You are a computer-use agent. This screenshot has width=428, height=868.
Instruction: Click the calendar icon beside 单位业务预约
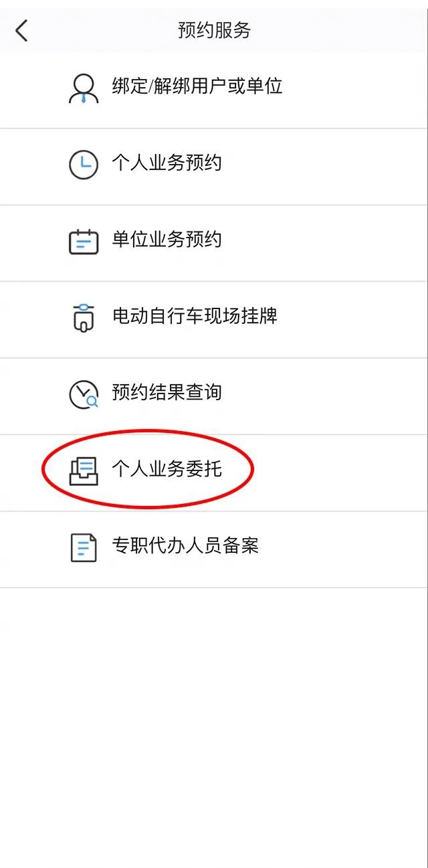84,241
